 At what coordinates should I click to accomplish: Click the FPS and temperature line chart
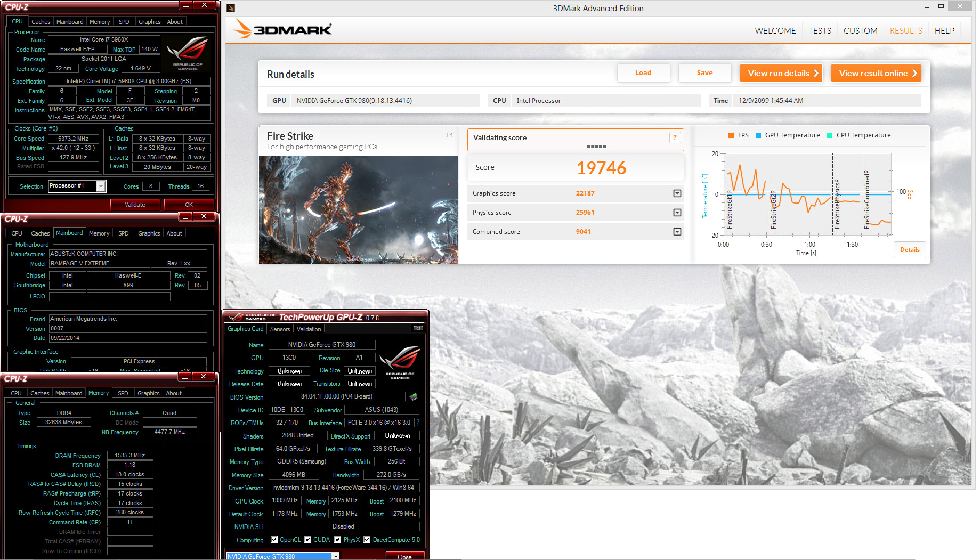point(807,194)
